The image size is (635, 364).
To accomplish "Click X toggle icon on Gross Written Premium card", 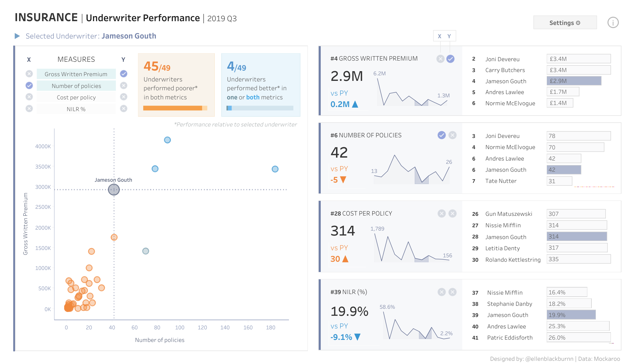I will coord(440,59).
